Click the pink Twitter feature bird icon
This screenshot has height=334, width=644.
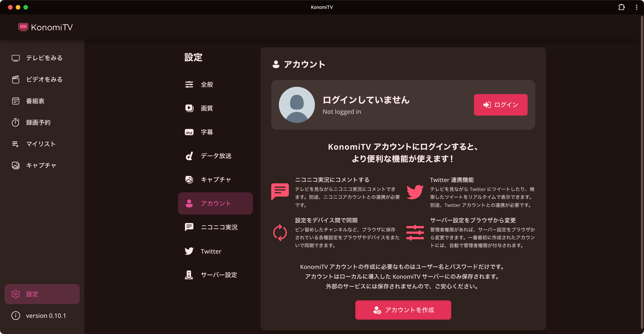[x=415, y=192]
